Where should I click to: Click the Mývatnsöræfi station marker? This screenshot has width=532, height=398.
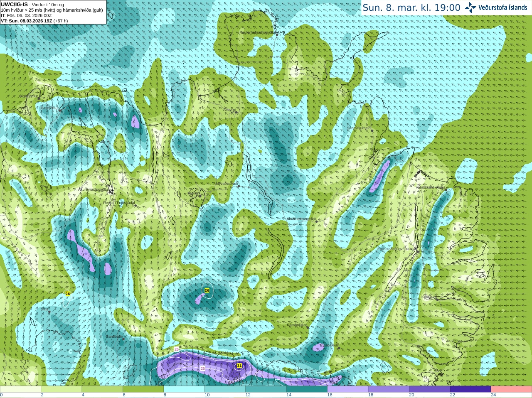coord(239,186)
